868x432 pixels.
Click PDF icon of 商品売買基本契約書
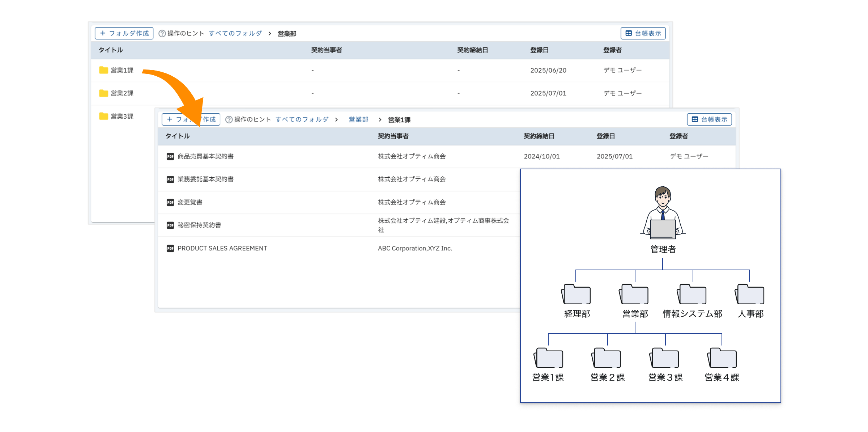point(170,157)
